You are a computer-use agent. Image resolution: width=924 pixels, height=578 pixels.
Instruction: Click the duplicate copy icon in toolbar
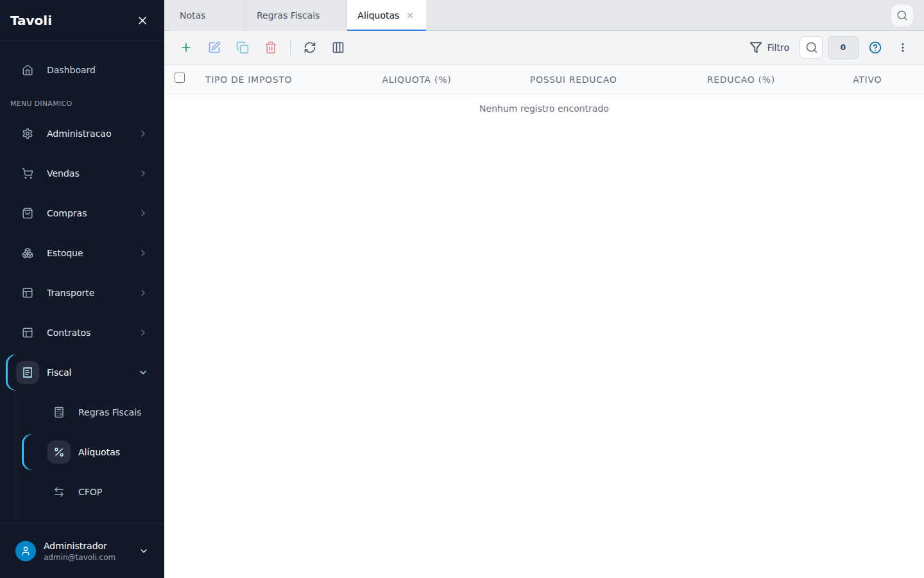(243, 48)
